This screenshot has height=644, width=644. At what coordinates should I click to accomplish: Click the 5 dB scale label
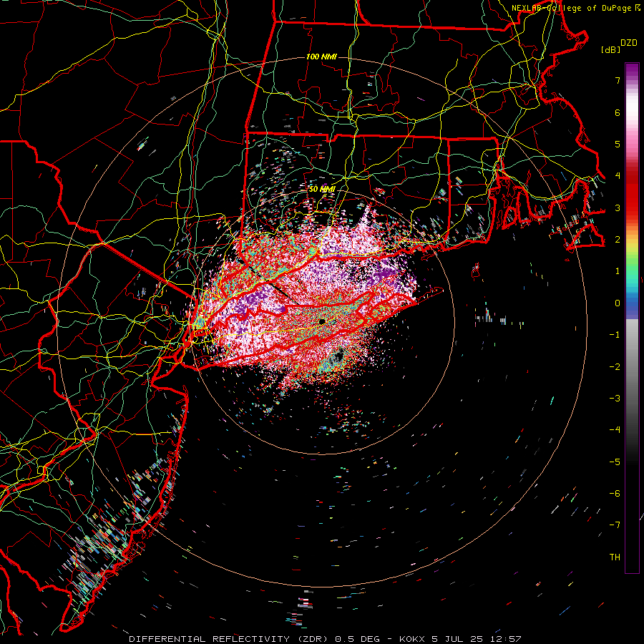pyautogui.click(x=618, y=144)
